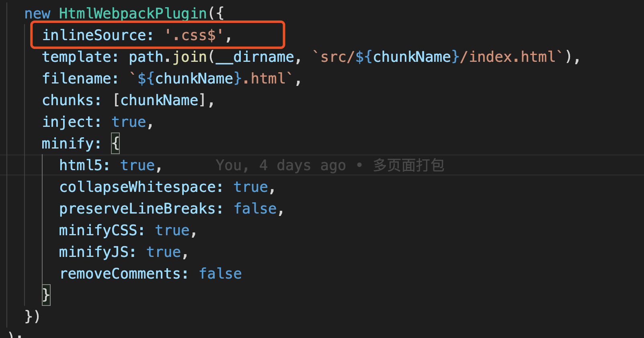Click the collapseWhitespace true value
This screenshot has height=338, width=644.
(x=251, y=187)
